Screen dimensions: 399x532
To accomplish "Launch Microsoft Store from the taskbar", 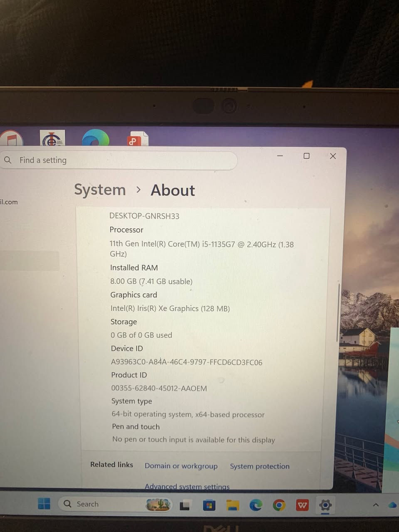I will pos(209,505).
